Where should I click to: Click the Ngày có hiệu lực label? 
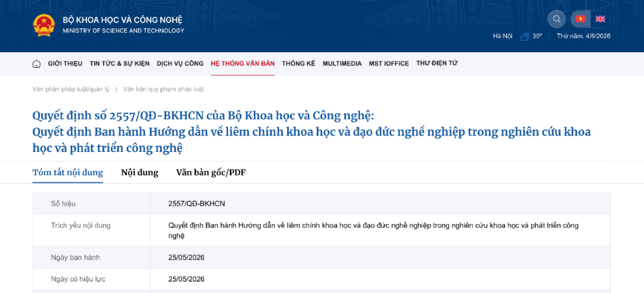tap(79, 279)
